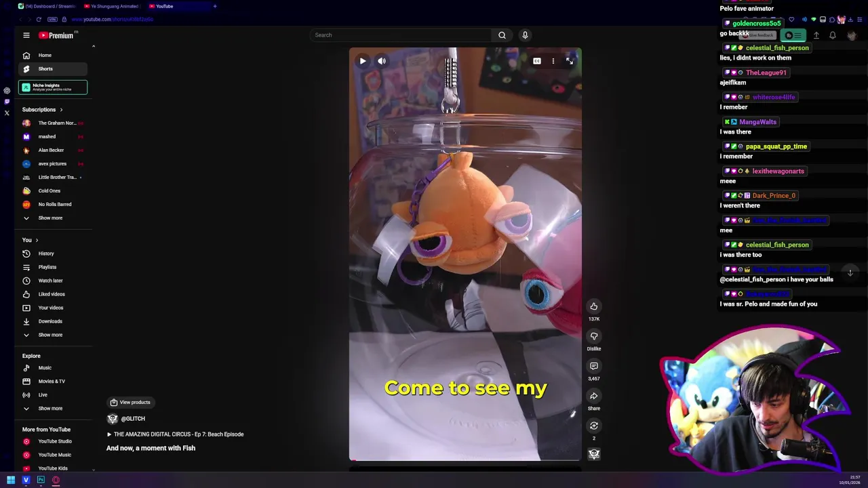Switch to the Ye Shunguang Animated tab
The width and height of the screenshot is (868, 488).
point(111,6)
